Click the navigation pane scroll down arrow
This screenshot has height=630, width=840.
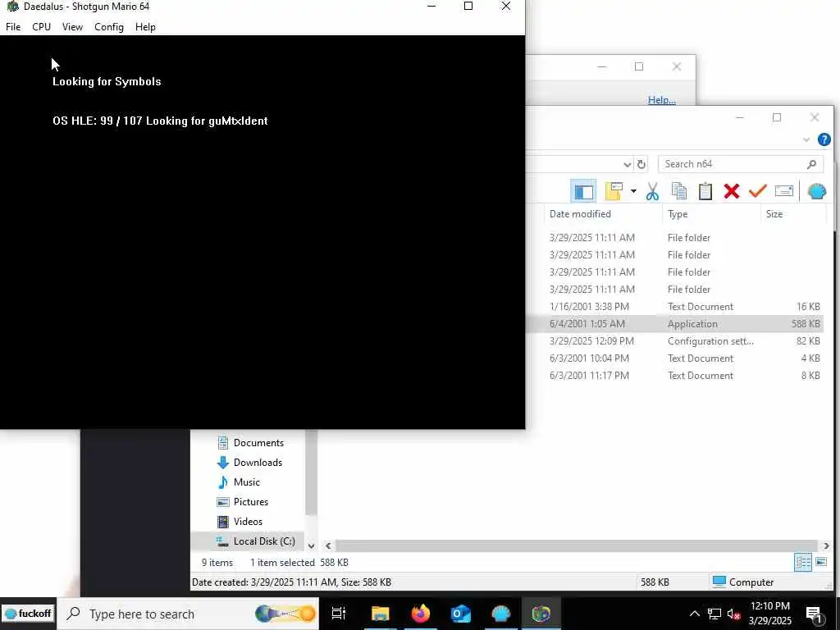(311, 546)
